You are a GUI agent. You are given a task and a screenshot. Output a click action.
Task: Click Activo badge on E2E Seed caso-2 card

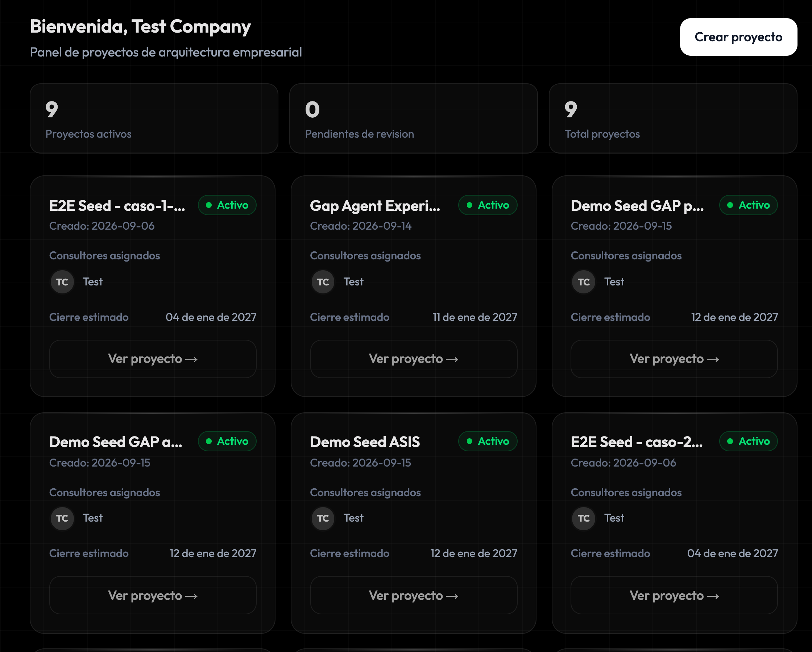(748, 441)
